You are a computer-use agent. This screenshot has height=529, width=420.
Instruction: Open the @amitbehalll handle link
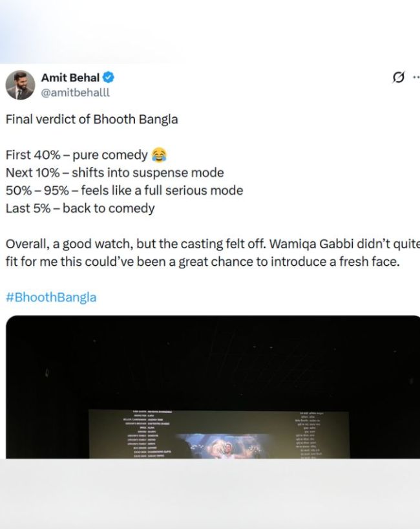click(x=76, y=92)
